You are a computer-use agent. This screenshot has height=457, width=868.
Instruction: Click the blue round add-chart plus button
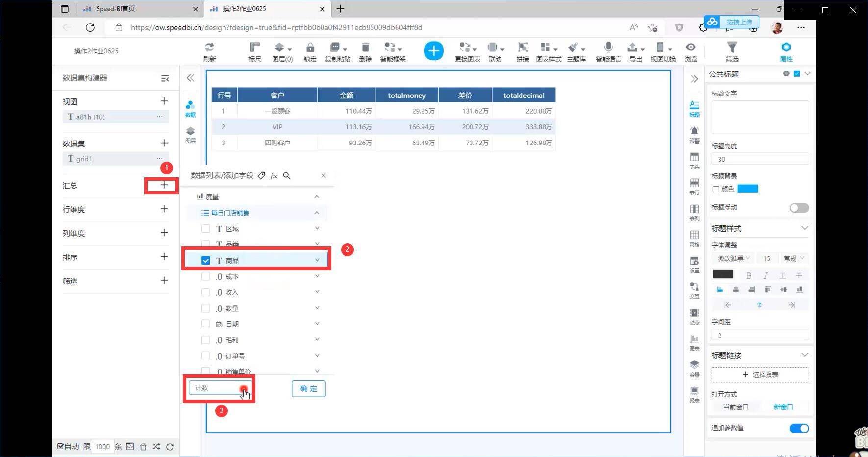433,51
